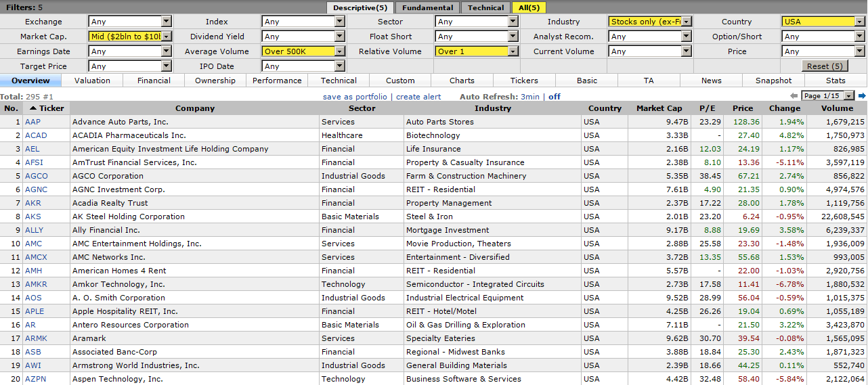Sort by the Market Cap column header
The image size is (868, 385).
[x=659, y=108]
